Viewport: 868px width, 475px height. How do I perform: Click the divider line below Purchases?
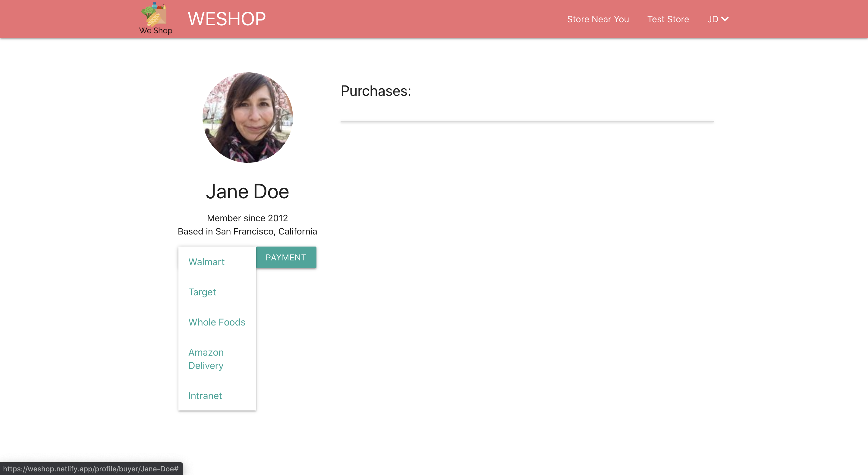tap(527, 121)
